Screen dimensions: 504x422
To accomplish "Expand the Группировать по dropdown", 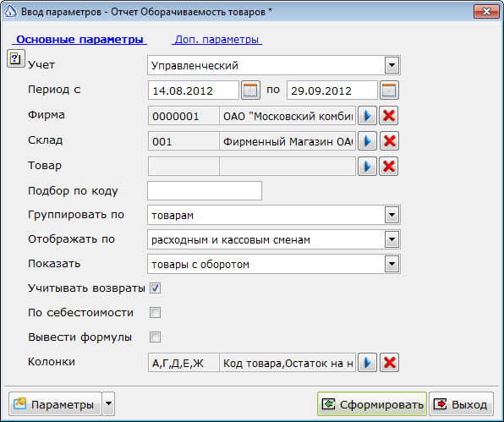I will [x=392, y=215].
